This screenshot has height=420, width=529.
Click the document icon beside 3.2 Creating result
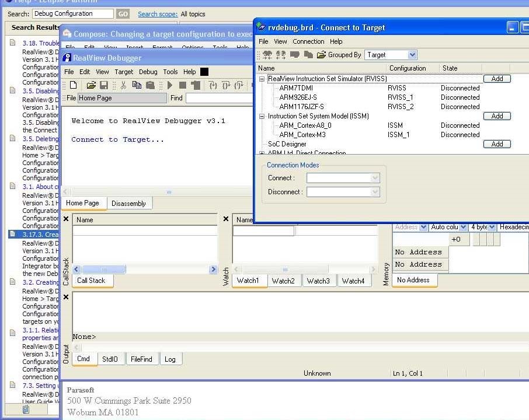(x=13, y=282)
